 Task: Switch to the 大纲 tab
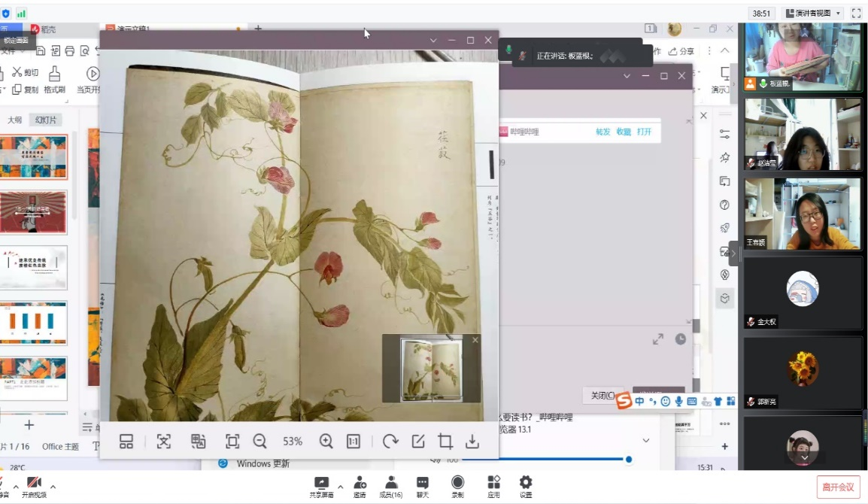click(x=14, y=120)
